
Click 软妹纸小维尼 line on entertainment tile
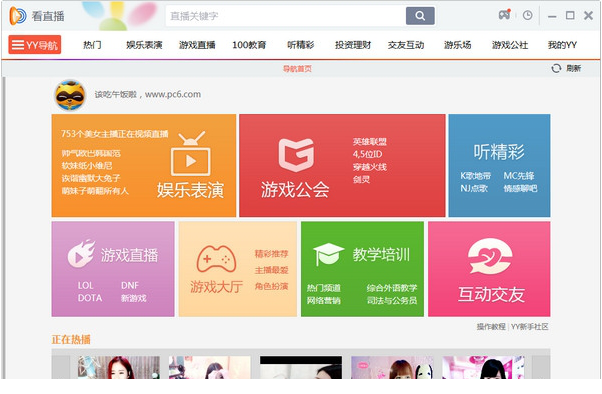coord(87,166)
